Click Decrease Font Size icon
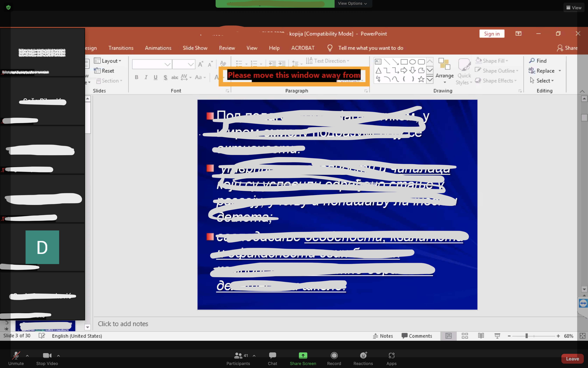This screenshot has height=368, width=588. 210,64
